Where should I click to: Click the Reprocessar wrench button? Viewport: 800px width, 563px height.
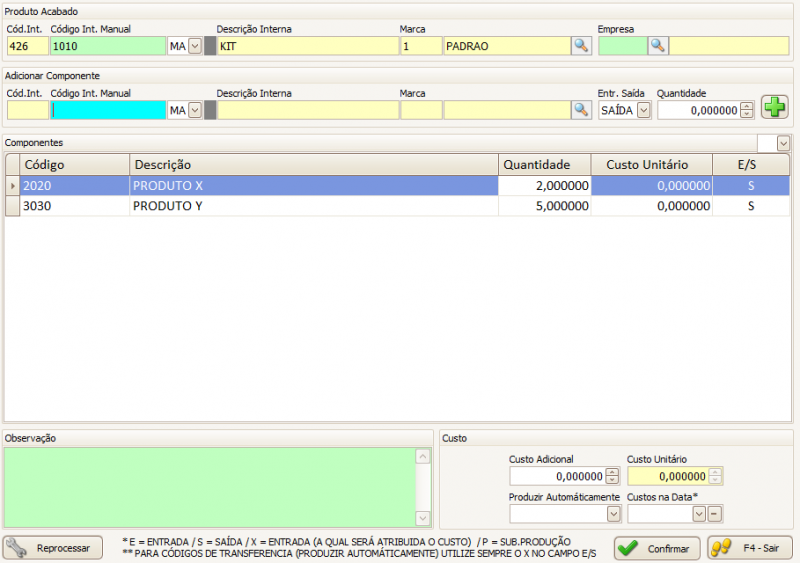coord(53,548)
